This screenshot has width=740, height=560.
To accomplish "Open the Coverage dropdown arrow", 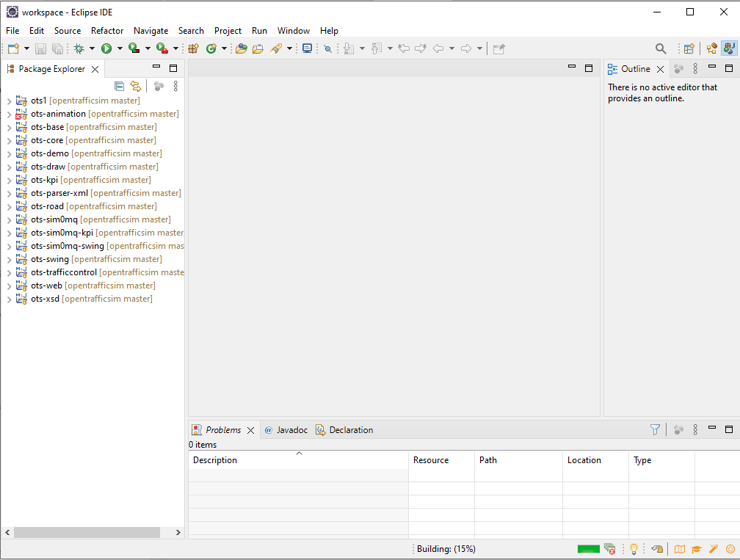I will (148, 48).
